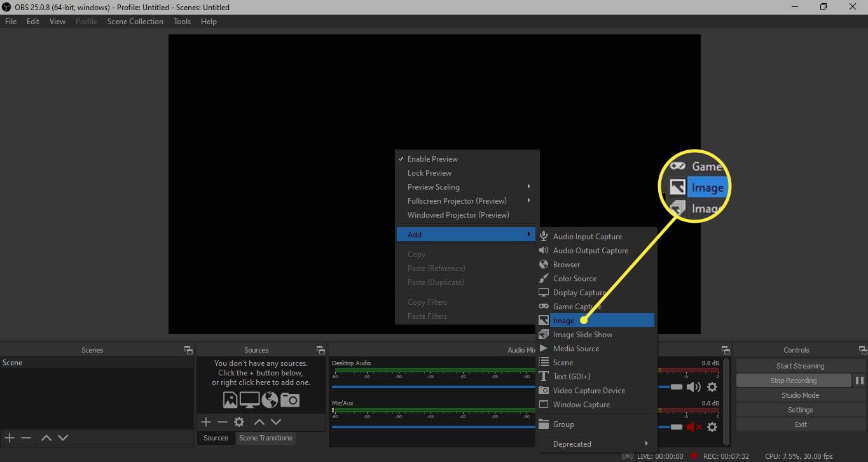Move source down in Sources dock
The height and width of the screenshot is (462, 868).
(x=276, y=422)
